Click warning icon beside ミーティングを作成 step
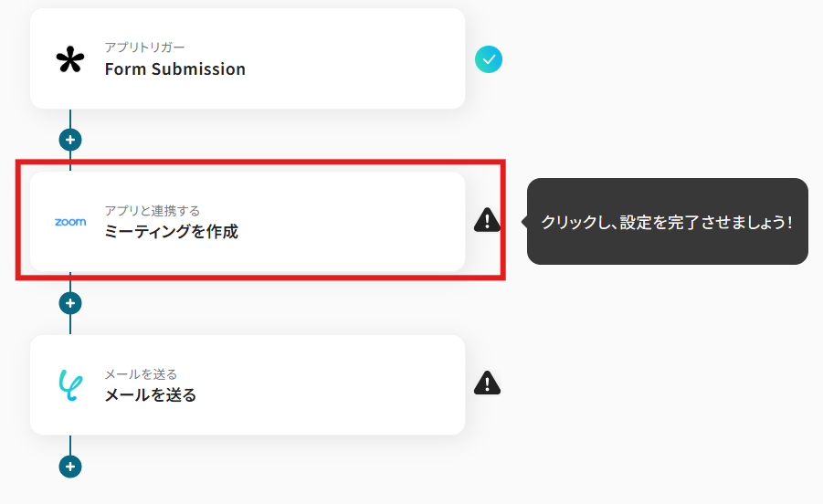823x504 pixels. (x=488, y=220)
